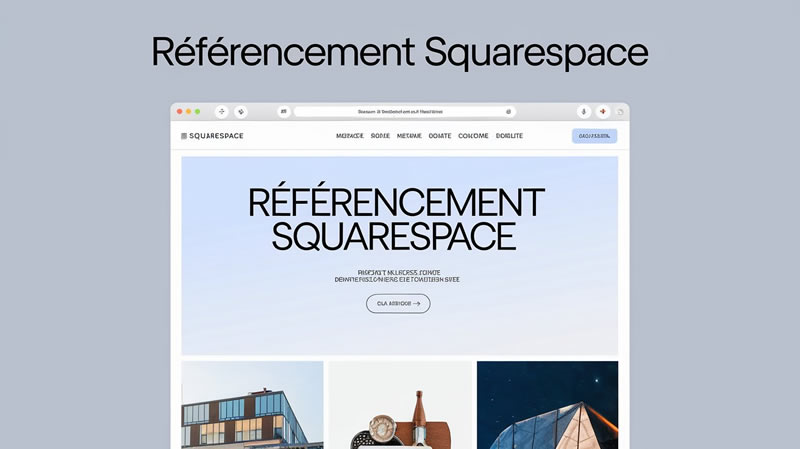Open the fifth navigation menu item

point(473,136)
